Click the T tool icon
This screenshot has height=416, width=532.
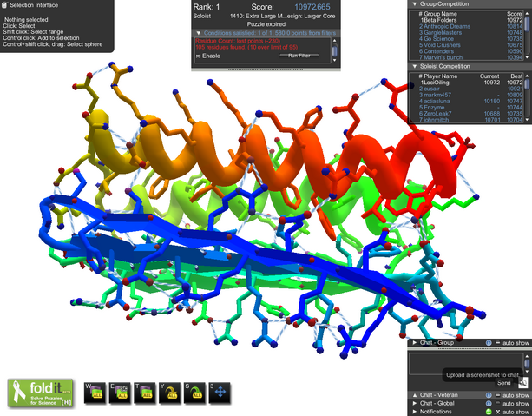pos(145,393)
